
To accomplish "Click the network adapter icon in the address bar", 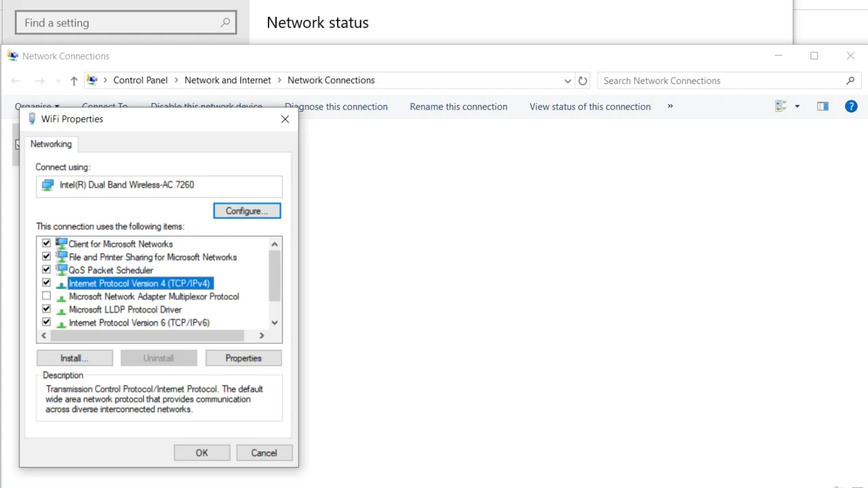I will 92,80.
